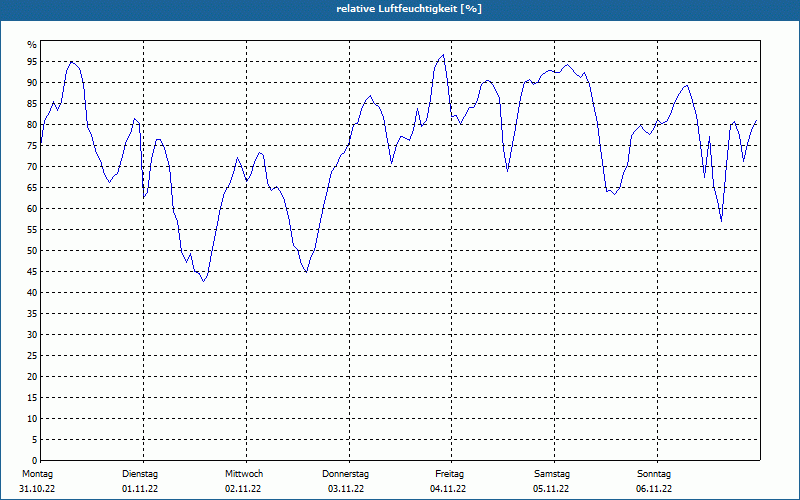
Task: Click the y-axis value '70'
Action: 32,167
